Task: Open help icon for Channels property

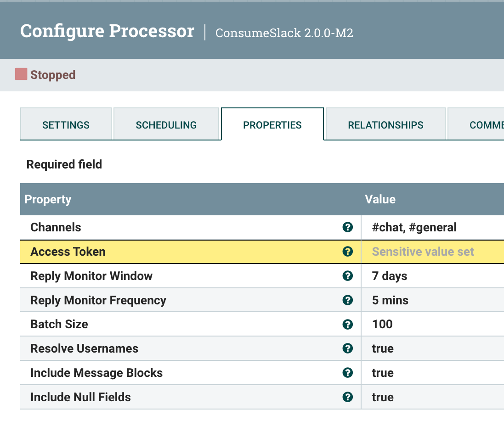Action: [347, 227]
